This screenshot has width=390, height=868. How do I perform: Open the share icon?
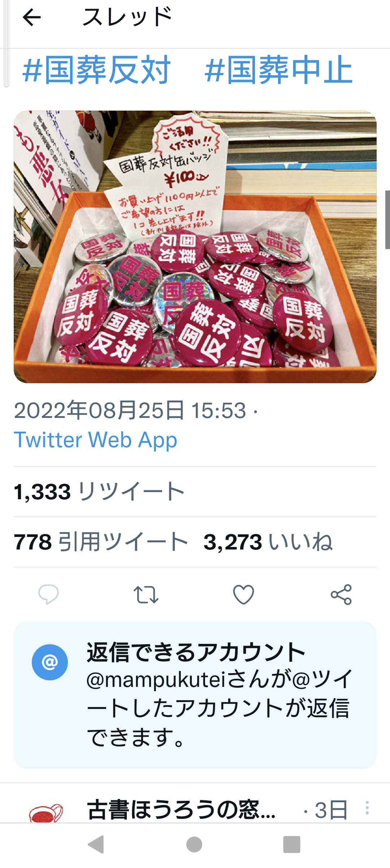tap(341, 594)
